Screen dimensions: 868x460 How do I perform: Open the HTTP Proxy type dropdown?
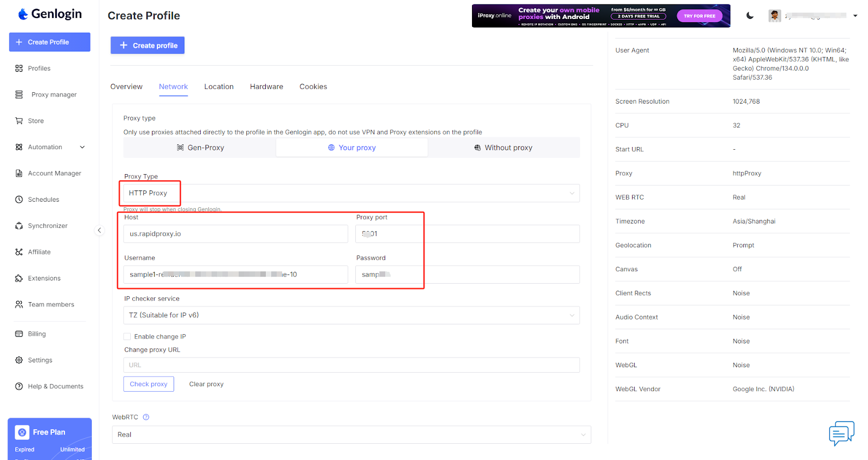click(351, 193)
